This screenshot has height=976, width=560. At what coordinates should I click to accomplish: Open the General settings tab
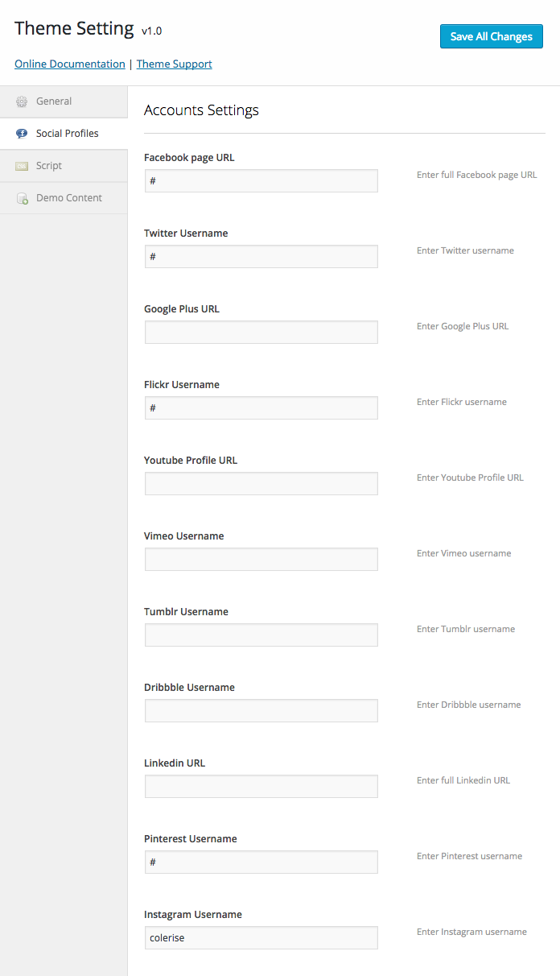(54, 101)
